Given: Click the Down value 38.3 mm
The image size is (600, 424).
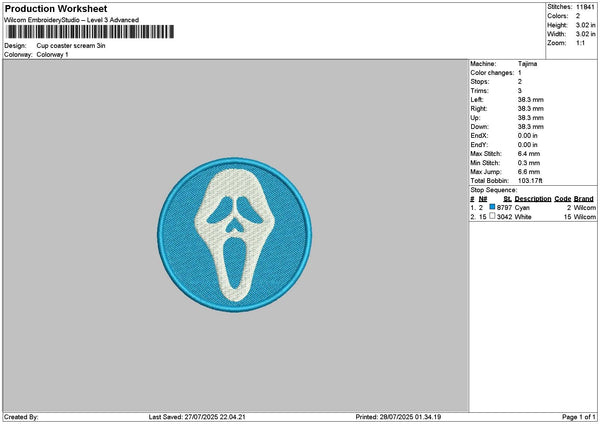Looking at the screenshot, I should [531, 127].
